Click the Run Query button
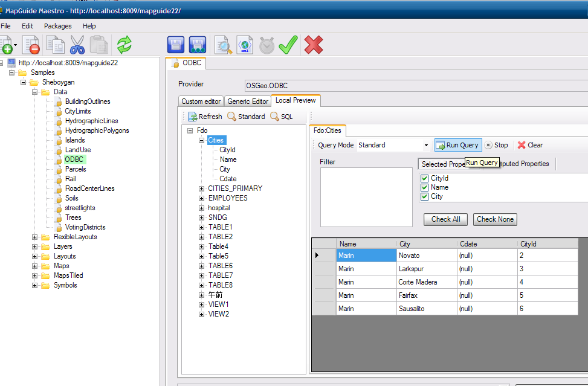The image size is (588, 386). coord(458,145)
